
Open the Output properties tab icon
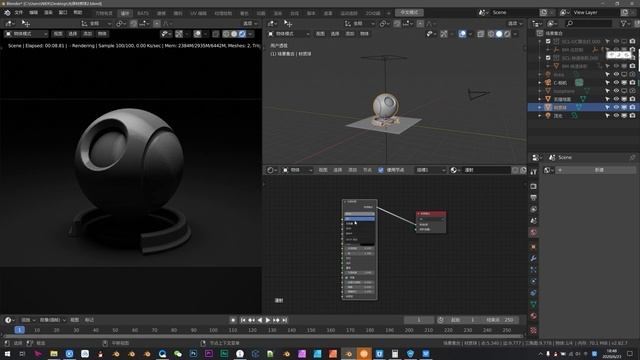[x=533, y=198]
